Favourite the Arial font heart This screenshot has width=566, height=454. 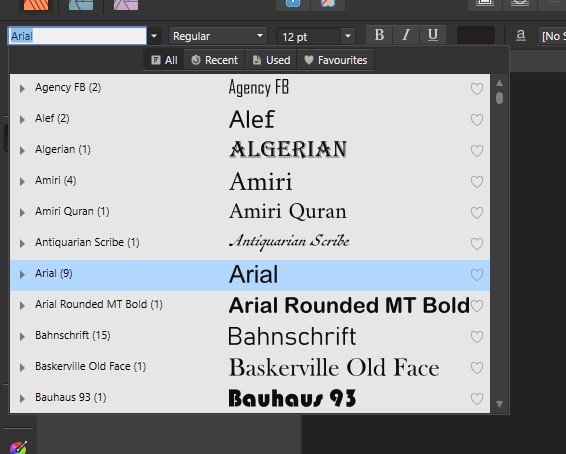[477, 275]
